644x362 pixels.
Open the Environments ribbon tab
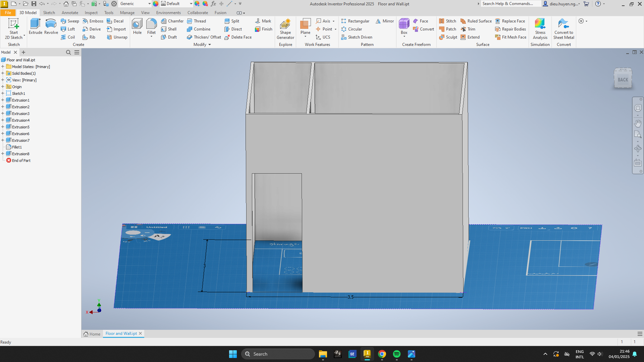click(168, 13)
